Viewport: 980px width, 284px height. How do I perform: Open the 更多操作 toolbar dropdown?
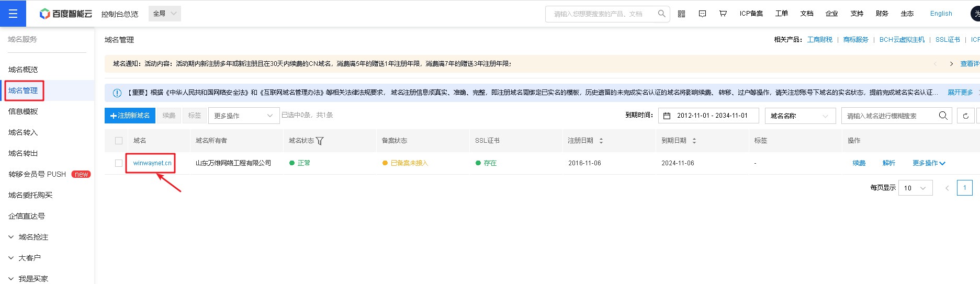click(244, 116)
